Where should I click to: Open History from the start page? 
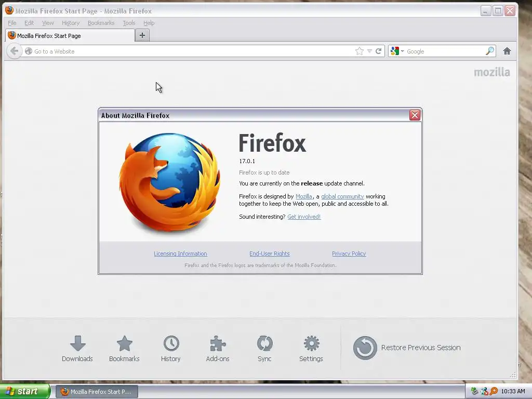coord(170,349)
